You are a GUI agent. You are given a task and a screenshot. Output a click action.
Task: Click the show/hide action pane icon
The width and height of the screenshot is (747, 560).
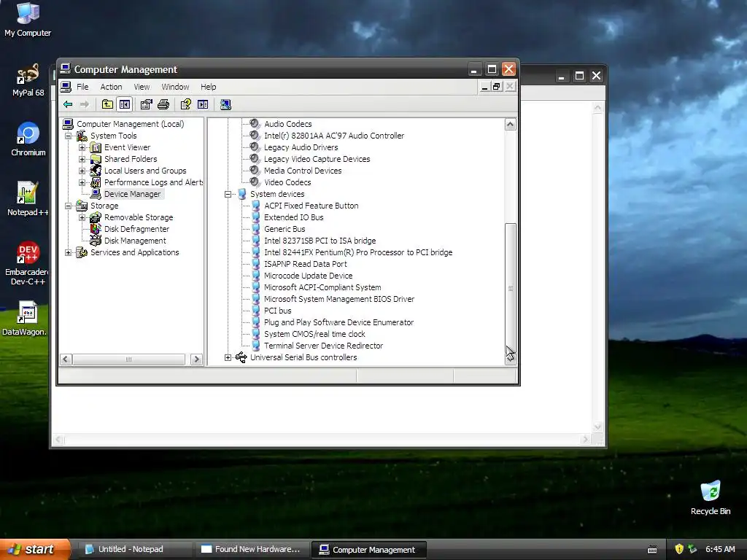click(x=203, y=104)
